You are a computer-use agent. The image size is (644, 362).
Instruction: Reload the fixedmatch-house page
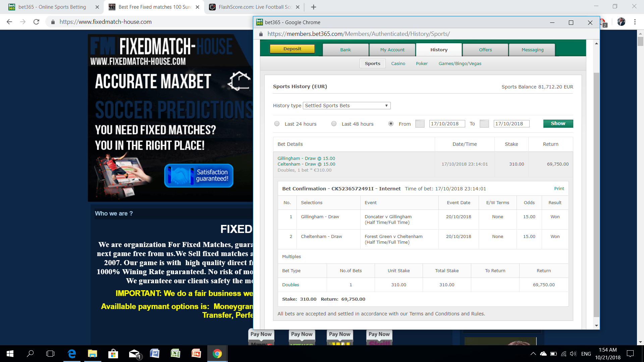click(36, 22)
